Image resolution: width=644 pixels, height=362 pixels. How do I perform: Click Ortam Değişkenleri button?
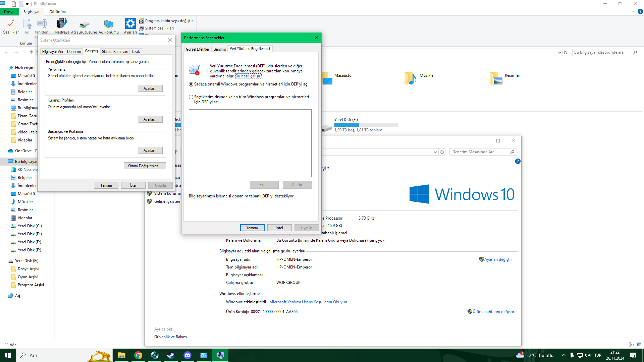coord(145,166)
